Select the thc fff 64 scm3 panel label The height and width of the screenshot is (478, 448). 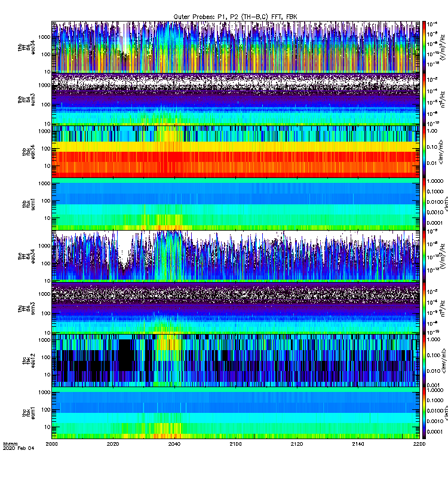tap(26, 308)
